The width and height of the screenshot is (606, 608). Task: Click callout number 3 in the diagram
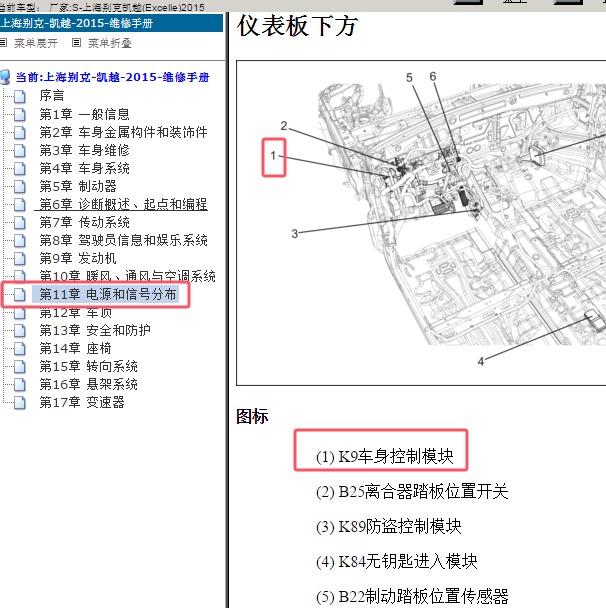(295, 233)
